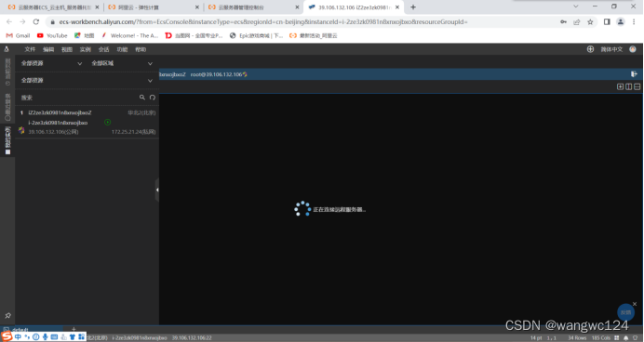This screenshot has width=644, height=342.
Task: Reload the page with Chrome's refresh button
Action: pyautogui.click(x=36, y=21)
